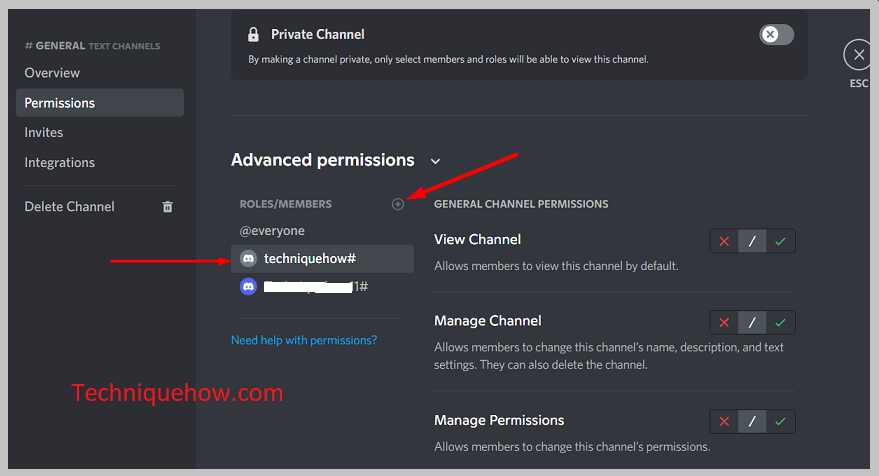Image resolution: width=879 pixels, height=476 pixels.
Task: Click the techniquehow# Discord avatar icon
Action: point(248,258)
